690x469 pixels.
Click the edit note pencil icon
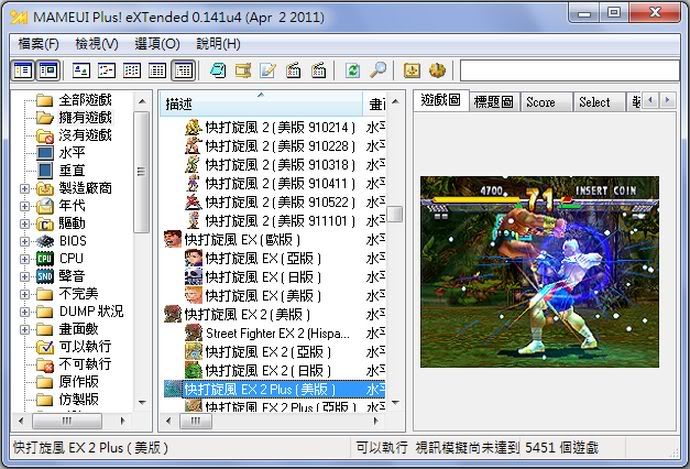(268, 70)
